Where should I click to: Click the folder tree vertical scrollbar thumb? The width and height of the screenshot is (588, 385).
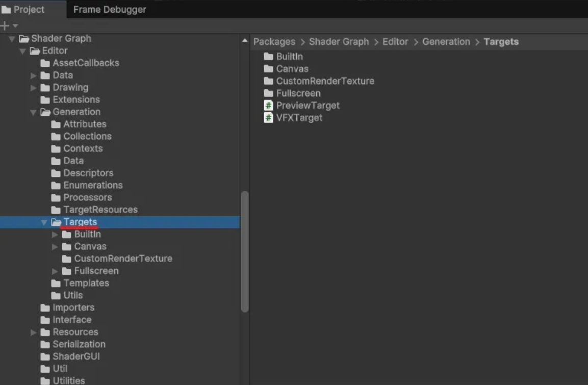[245, 251]
